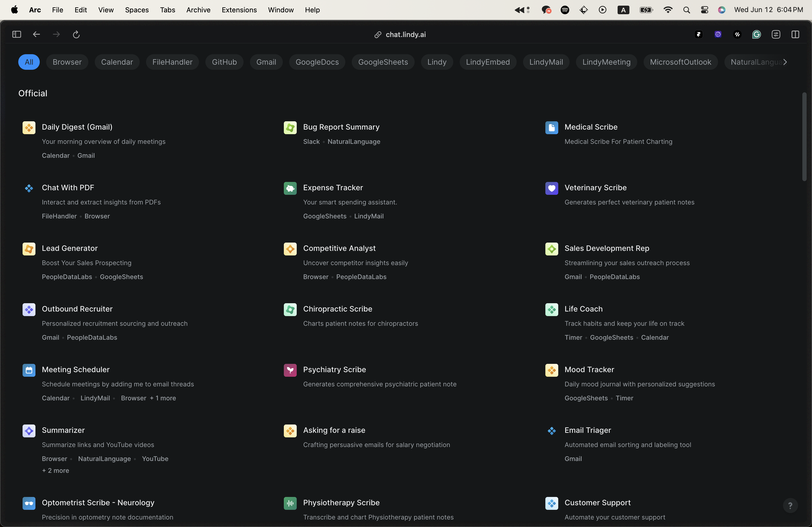
Task: Click the Psychiatry Scribe sprout icon
Action: [290, 371]
